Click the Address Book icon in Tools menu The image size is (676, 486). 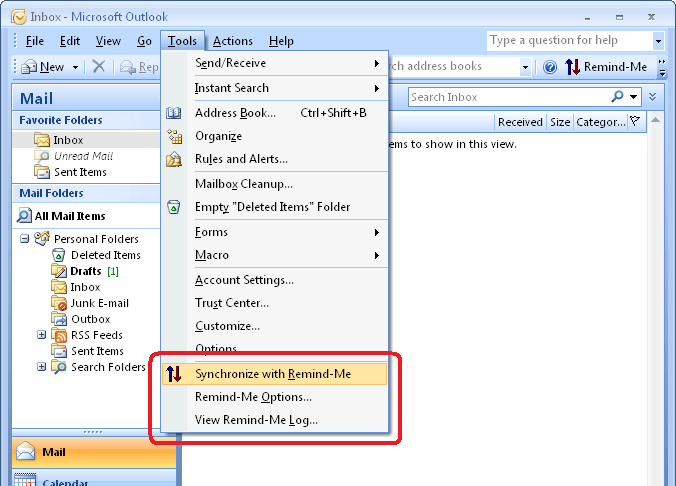(174, 113)
